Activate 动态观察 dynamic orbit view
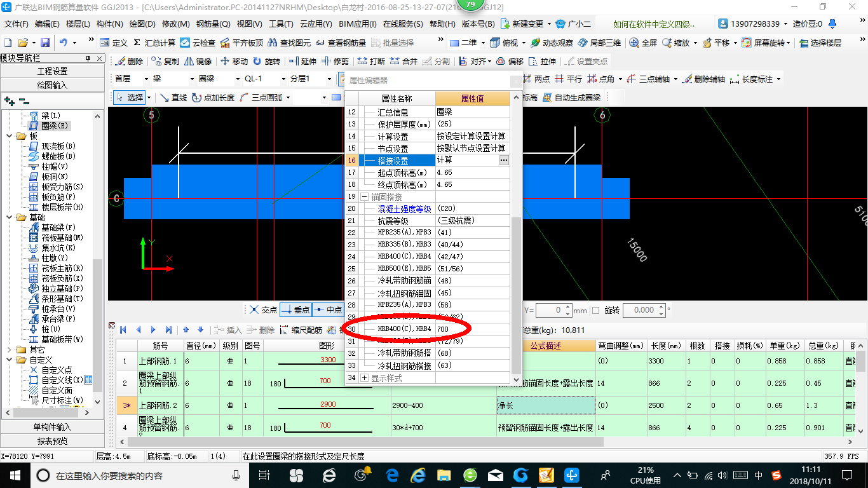The width and height of the screenshot is (868, 488). (x=552, y=43)
